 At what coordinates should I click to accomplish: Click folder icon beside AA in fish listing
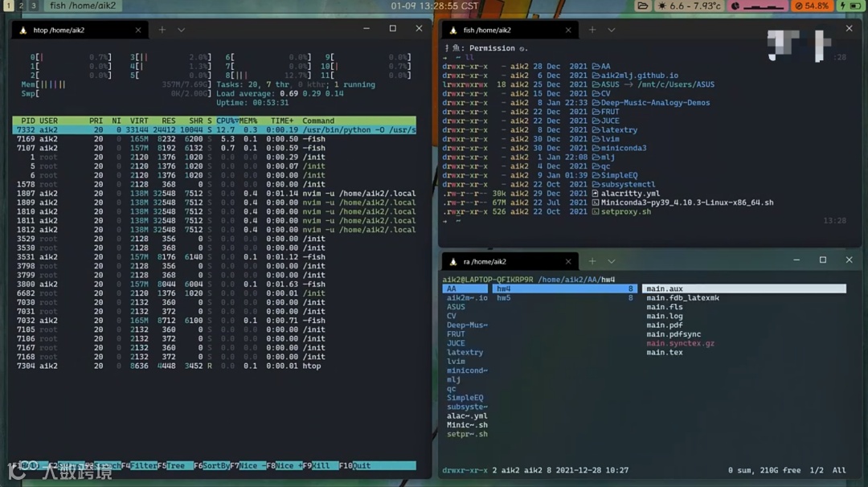pyautogui.click(x=596, y=67)
